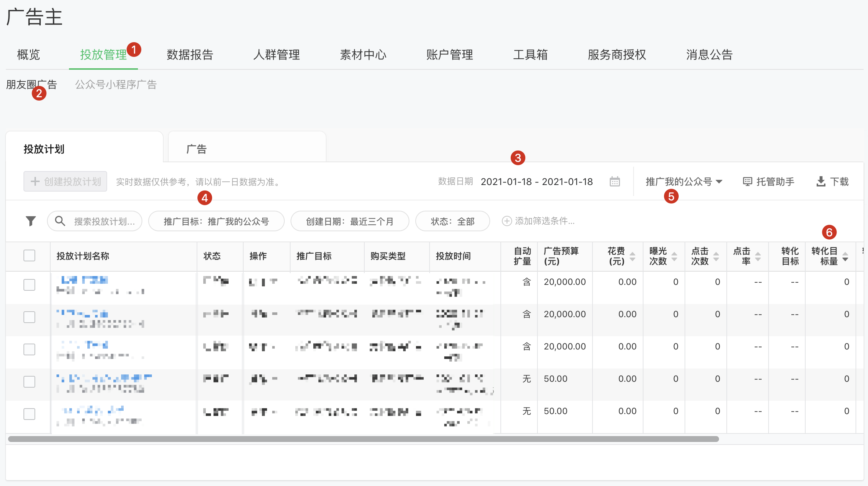The width and height of the screenshot is (868, 486).
Task: Click the 下载 download icon
Action: (821, 181)
